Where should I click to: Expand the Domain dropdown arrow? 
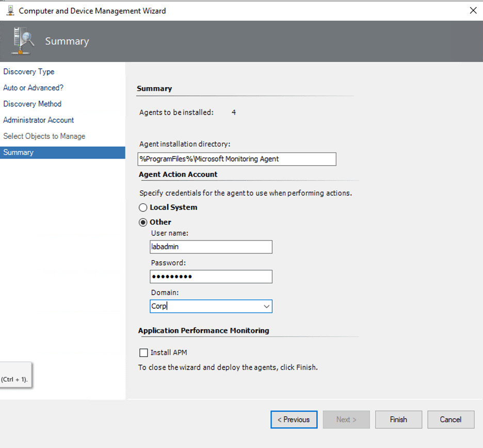[266, 307]
